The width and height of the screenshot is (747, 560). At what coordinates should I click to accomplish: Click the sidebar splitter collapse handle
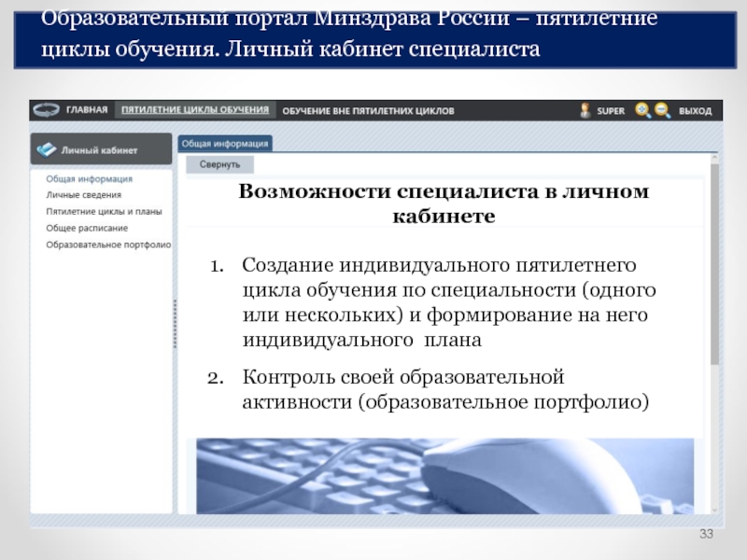[176, 322]
